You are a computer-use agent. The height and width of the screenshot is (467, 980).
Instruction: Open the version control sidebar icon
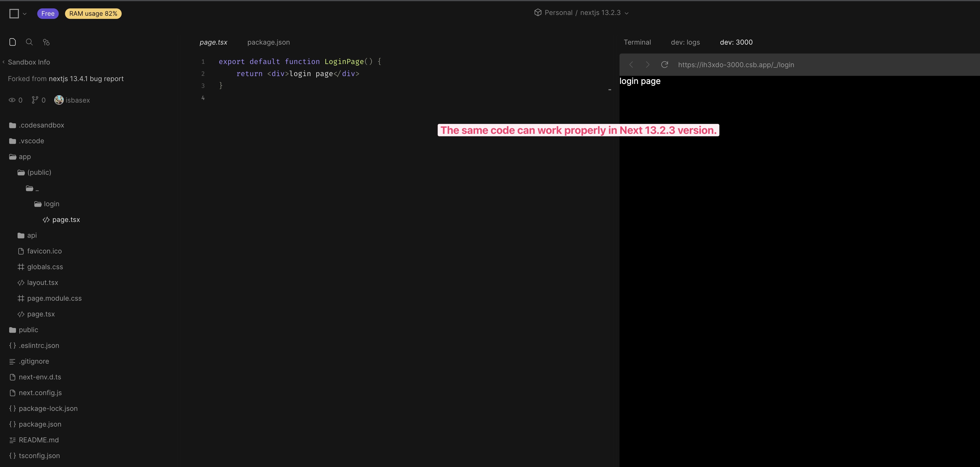click(x=46, y=42)
